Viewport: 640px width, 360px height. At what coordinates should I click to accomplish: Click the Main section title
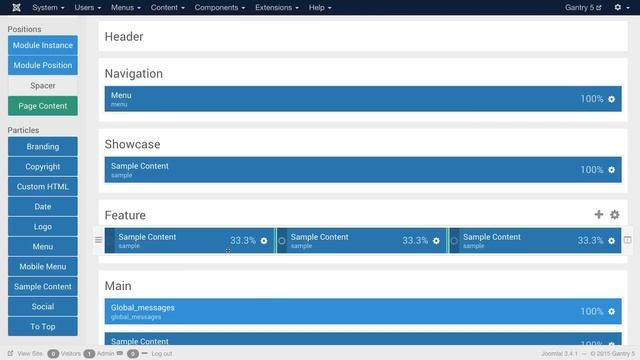point(118,286)
